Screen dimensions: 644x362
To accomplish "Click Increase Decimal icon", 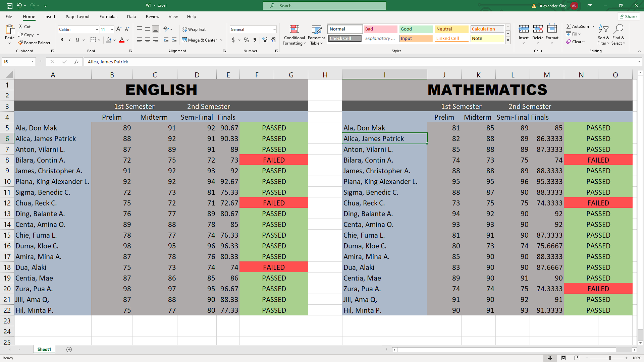I will pyautogui.click(x=265, y=40).
